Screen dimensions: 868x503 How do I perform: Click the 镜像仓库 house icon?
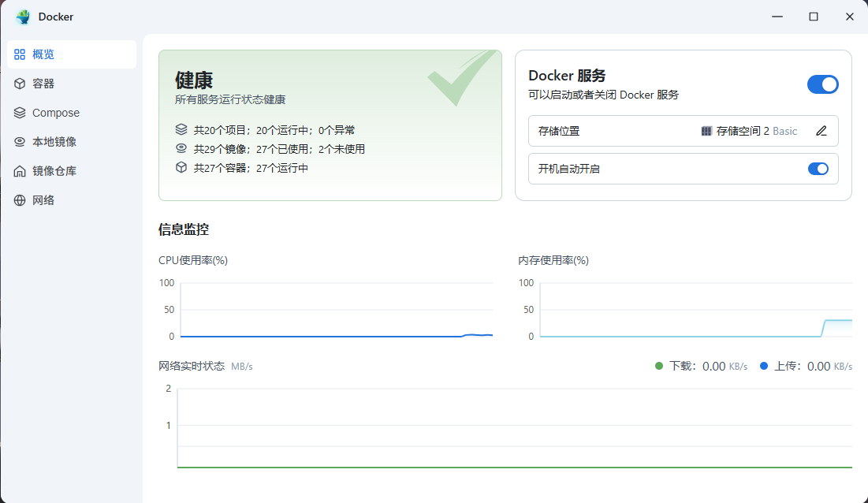point(19,170)
